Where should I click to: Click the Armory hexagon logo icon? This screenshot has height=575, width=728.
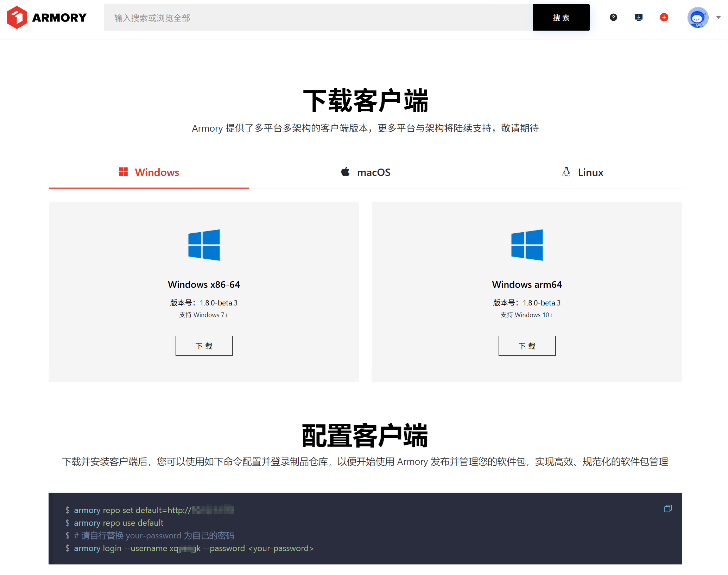click(x=17, y=17)
